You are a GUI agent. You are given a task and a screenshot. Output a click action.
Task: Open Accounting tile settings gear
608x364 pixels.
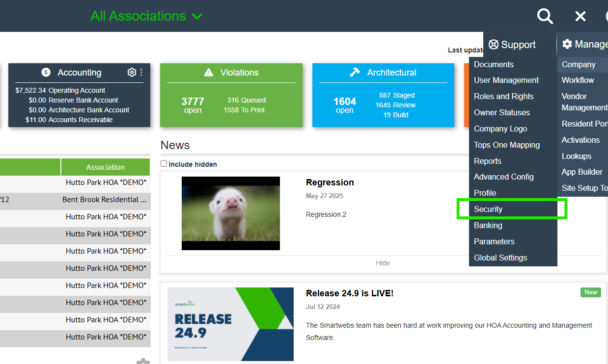coord(132,72)
